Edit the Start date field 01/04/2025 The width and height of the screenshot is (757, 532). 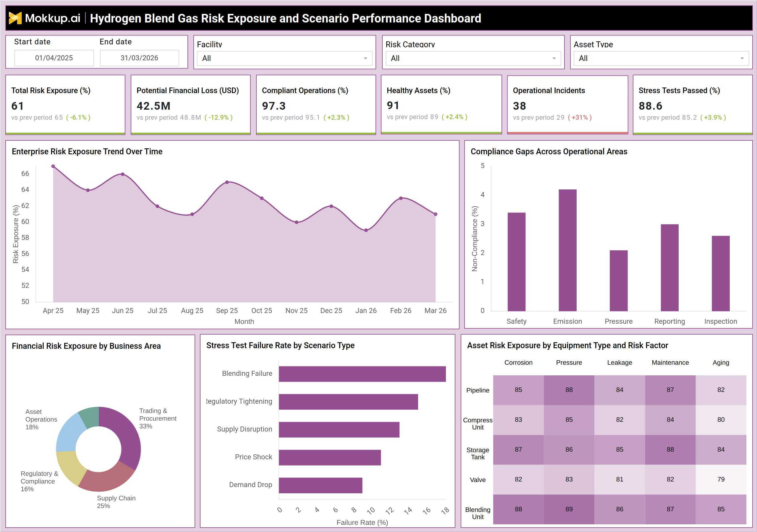click(54, 58)
